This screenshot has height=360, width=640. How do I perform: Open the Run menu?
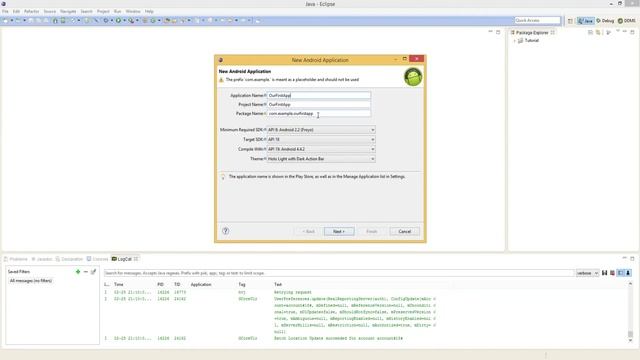[x=118, y=11]
